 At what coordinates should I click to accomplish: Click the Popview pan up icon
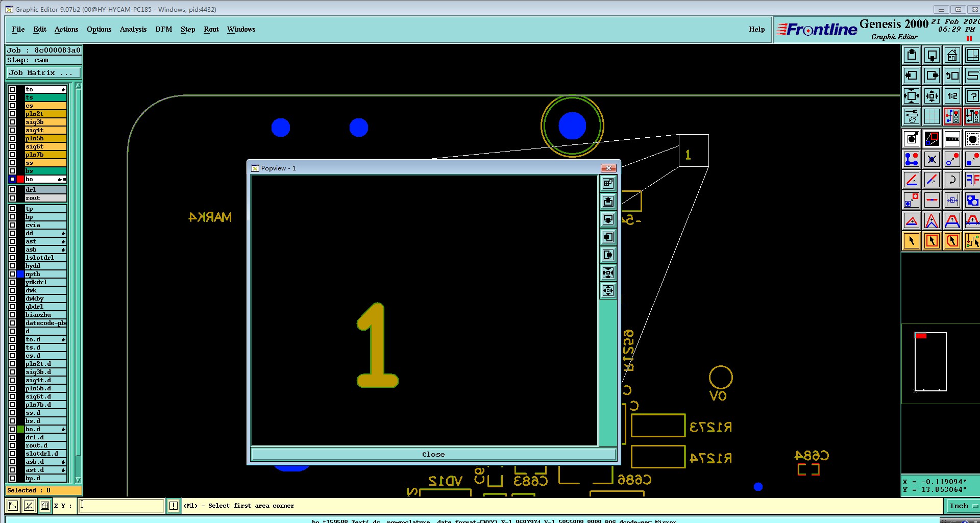[608, 201]
